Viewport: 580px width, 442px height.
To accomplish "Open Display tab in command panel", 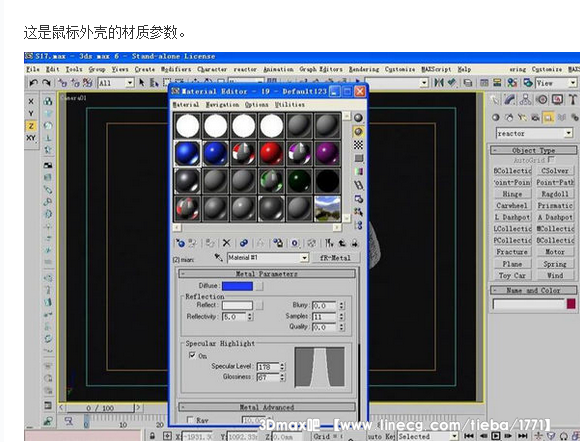I will (557, 99).
